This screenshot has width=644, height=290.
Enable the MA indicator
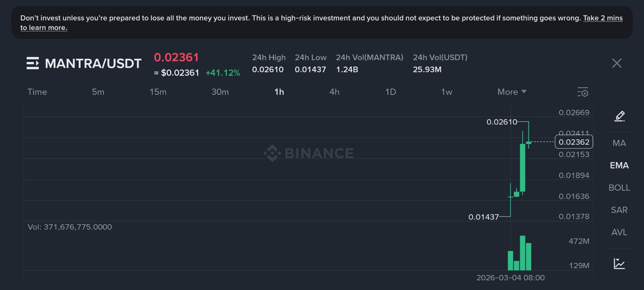[619, 143]
